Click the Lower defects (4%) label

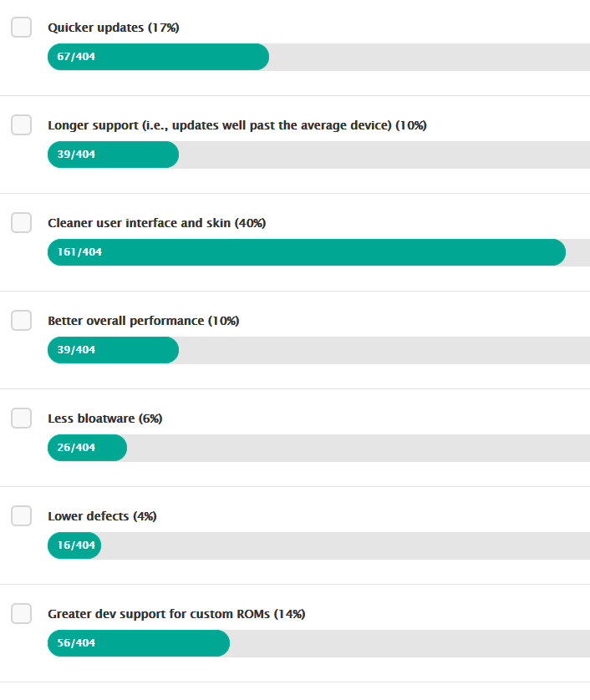point(102,516)
